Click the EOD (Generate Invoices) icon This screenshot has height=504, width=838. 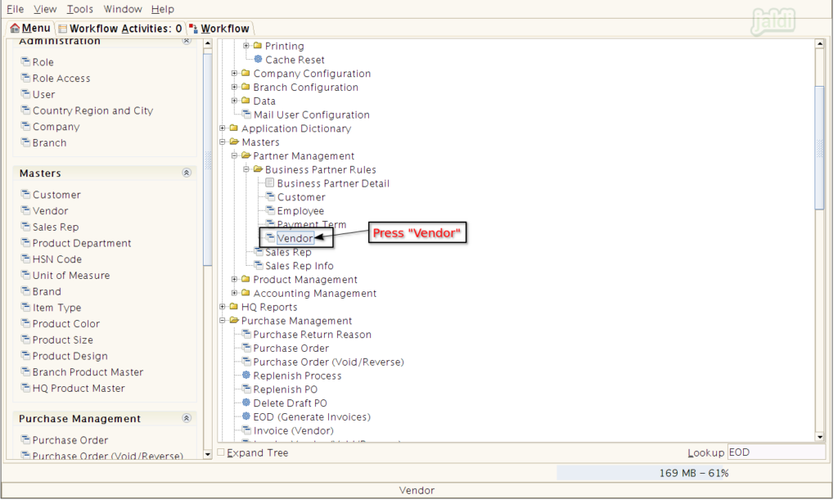click(x=246, y=417)
